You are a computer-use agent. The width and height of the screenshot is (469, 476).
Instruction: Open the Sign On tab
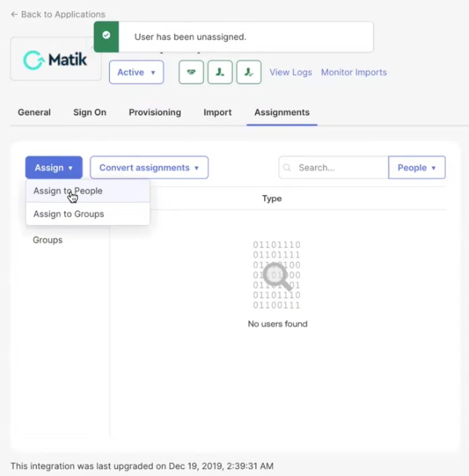(x=90, y=112)
